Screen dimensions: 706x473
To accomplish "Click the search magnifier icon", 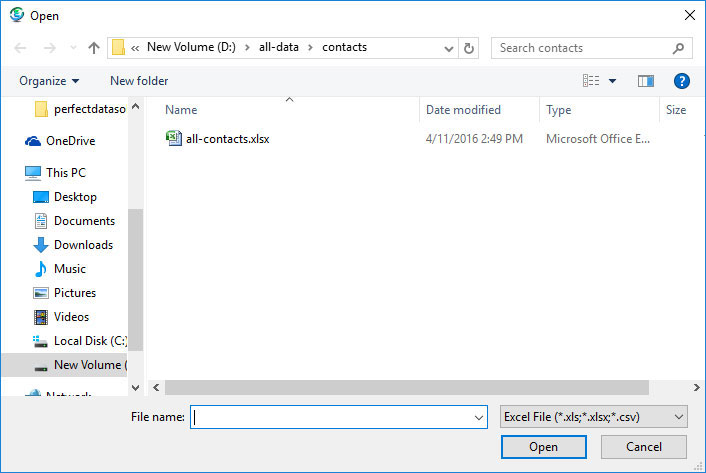I will click(678, 48).
